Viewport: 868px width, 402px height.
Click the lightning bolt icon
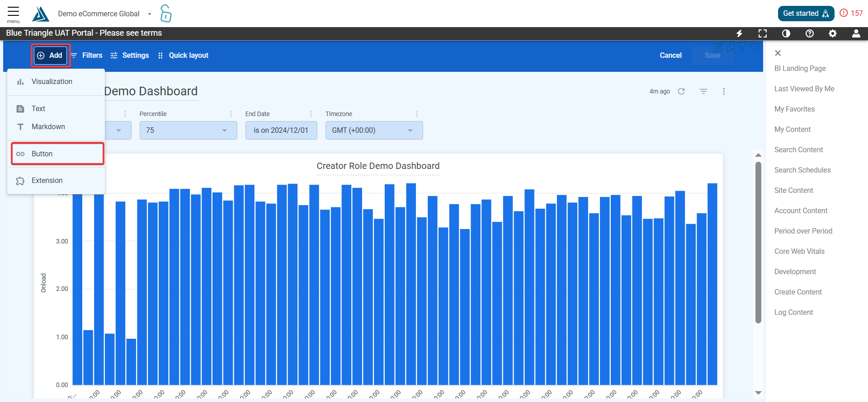[x=739, y=33]
